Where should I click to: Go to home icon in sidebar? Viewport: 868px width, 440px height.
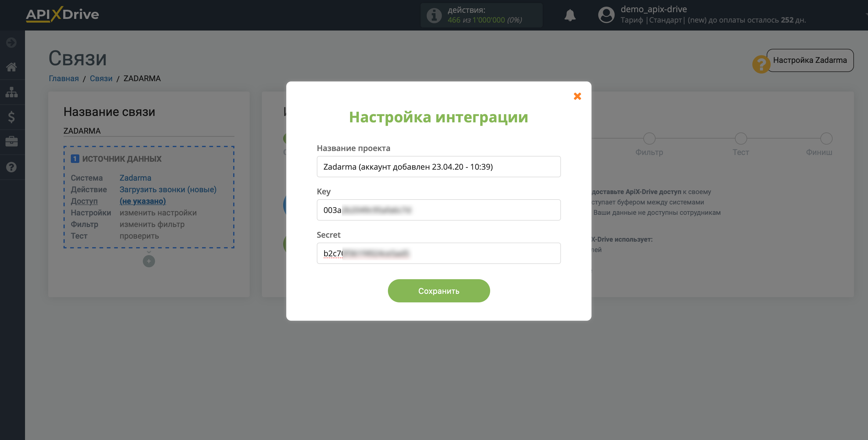[x=12, y=67]
